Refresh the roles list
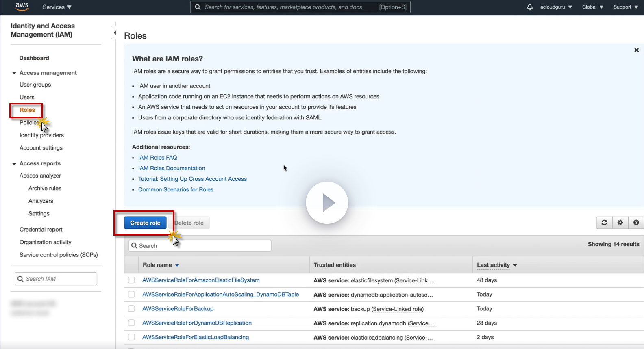Screen dimensions: 644x349 (x=604, y=223)
